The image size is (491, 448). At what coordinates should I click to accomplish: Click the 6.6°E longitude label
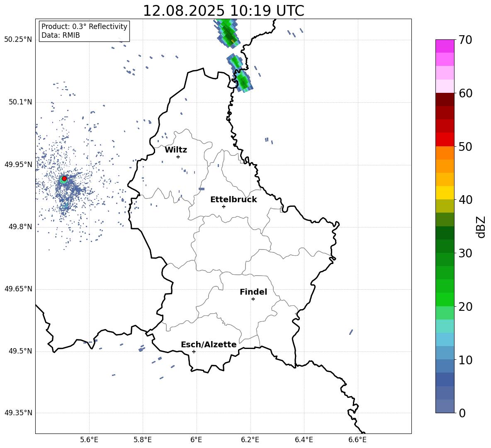pyautogui.click(x=357, y=440)
